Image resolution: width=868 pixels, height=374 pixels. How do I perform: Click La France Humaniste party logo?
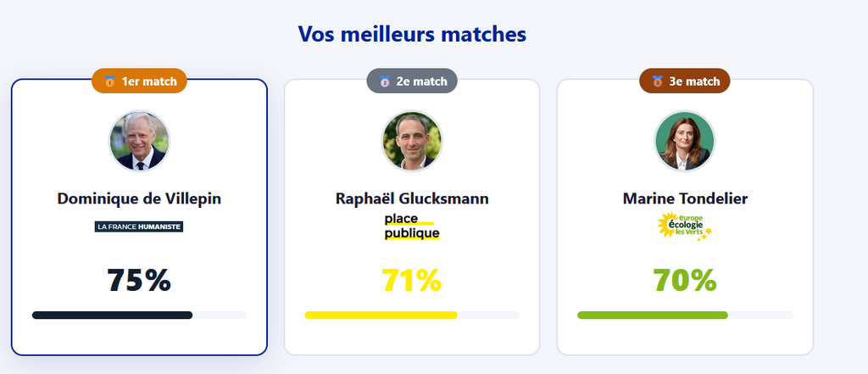tap(139, 226)
